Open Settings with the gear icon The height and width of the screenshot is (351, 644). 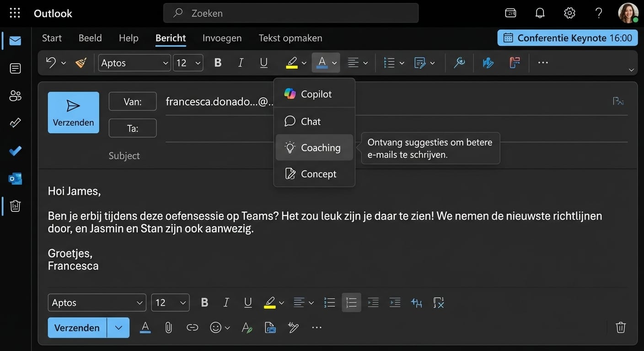tap(569, 13)
